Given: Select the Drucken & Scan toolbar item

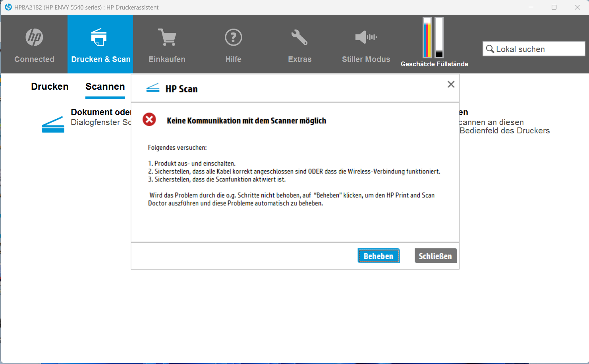Looking at the screenshot, I should click(x=100, y=44).
